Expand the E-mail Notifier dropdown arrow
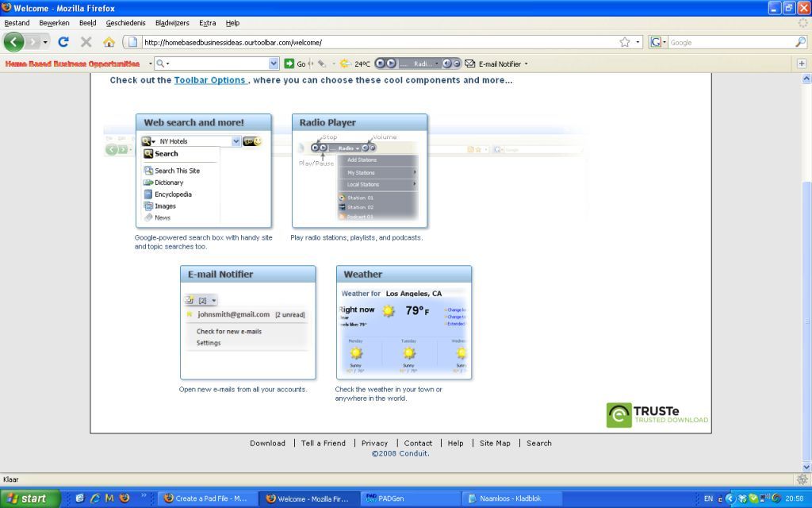 [x=527, y=63]
